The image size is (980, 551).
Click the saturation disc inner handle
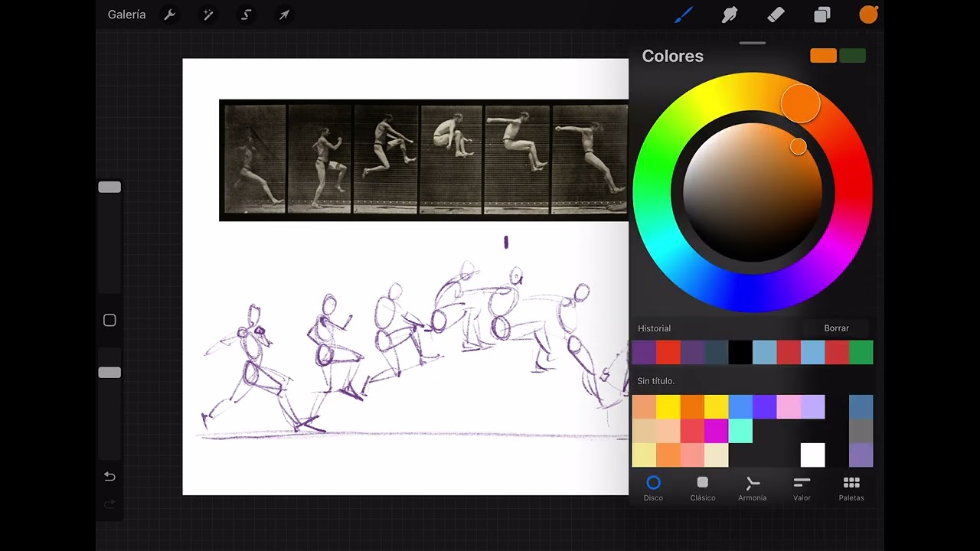tap(798, 146)
